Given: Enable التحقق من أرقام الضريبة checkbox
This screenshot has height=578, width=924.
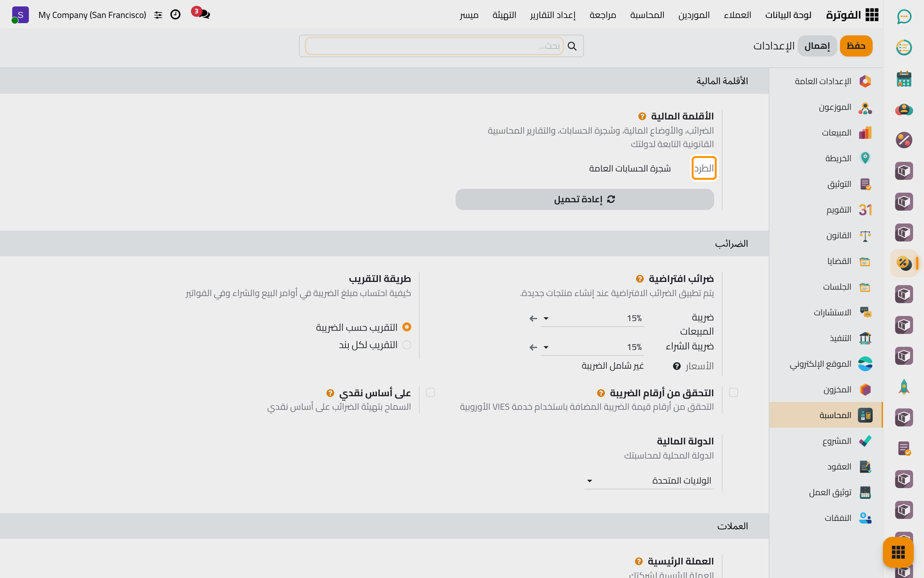Looking at the screenshot, I should tap(733, 393).
